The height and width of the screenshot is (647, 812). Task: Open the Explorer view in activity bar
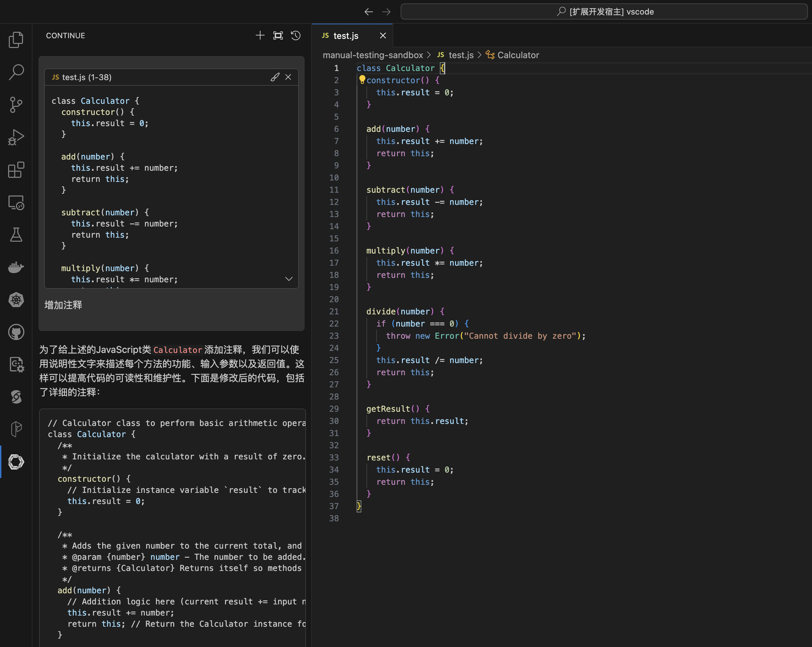16,40
